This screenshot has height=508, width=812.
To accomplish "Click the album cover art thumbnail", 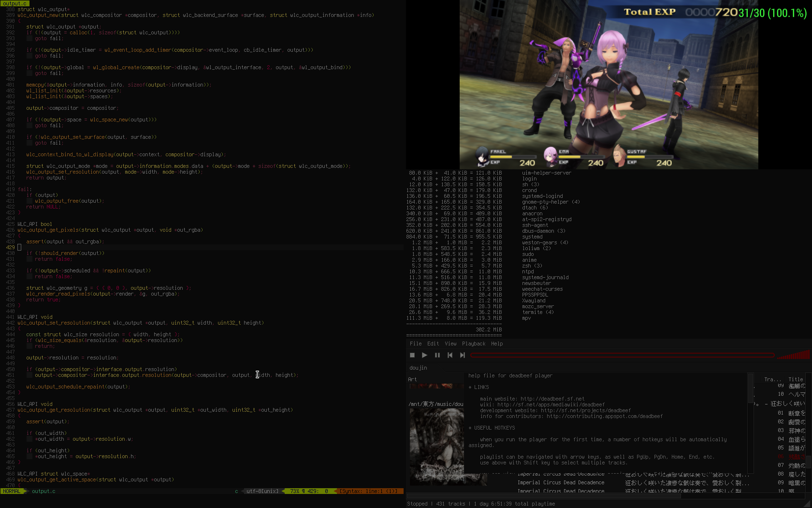I will tap(437, 447).
